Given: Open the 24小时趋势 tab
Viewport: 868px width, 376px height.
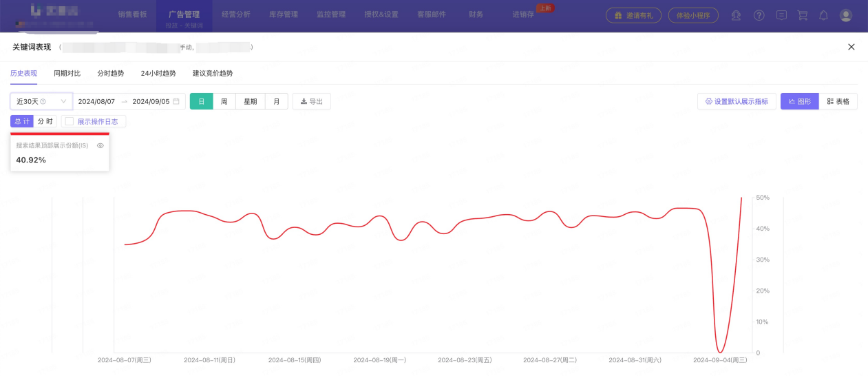Looking at the screenshot, I should tap(158, 73).
